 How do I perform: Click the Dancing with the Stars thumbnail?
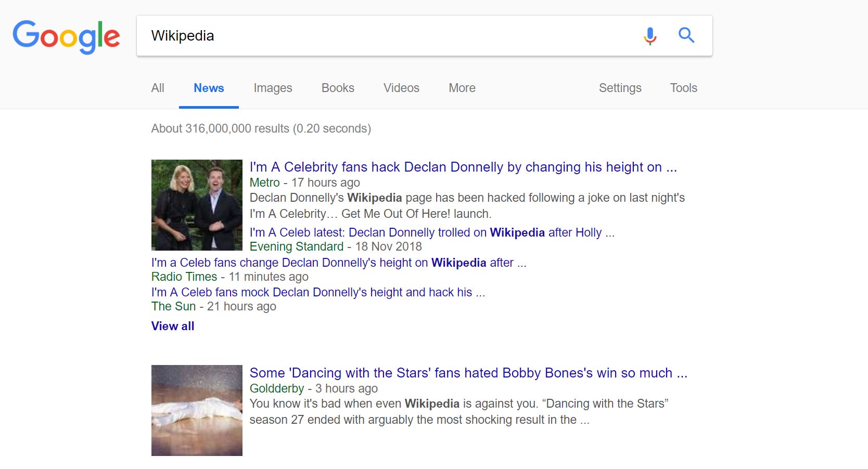coord(197,410)
